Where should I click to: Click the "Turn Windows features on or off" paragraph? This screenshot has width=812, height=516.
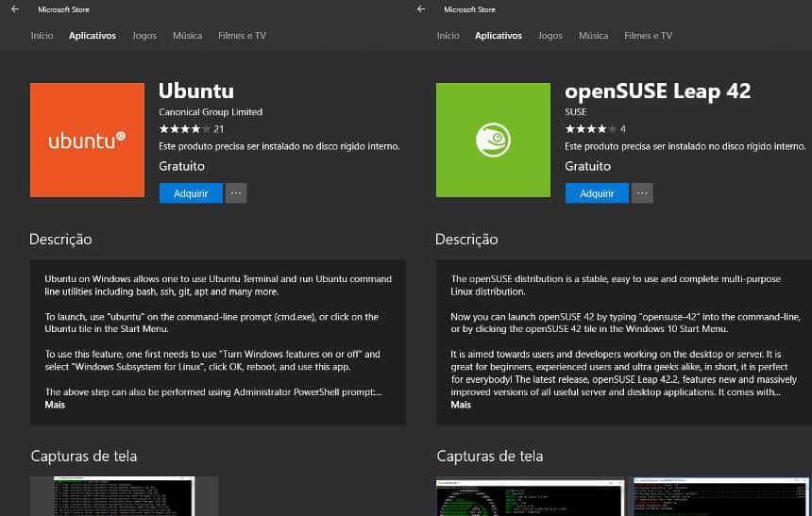click(x=212, y=360)
